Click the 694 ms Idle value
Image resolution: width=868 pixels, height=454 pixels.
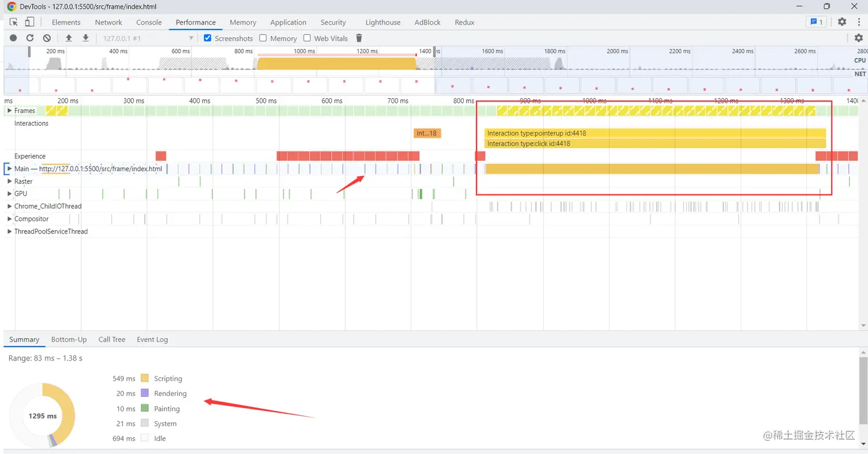tap(124, 439)
